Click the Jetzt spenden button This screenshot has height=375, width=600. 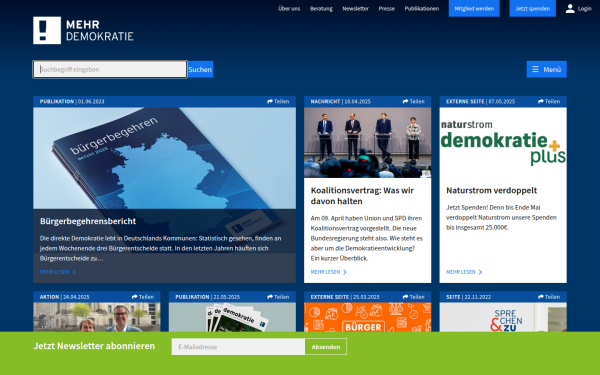tap(533, 8)
